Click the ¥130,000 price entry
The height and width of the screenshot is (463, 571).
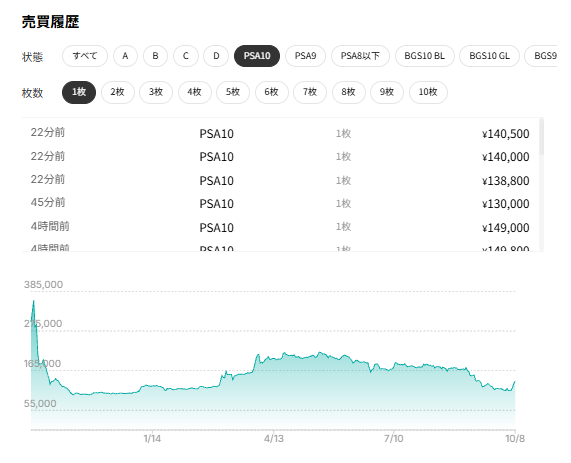click(x=505, y=204)
